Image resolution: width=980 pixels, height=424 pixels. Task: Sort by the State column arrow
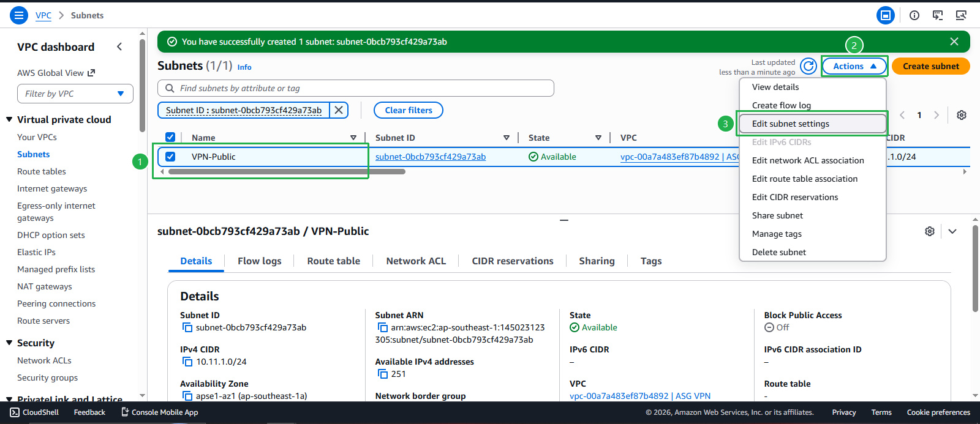[x=598, y=138]
